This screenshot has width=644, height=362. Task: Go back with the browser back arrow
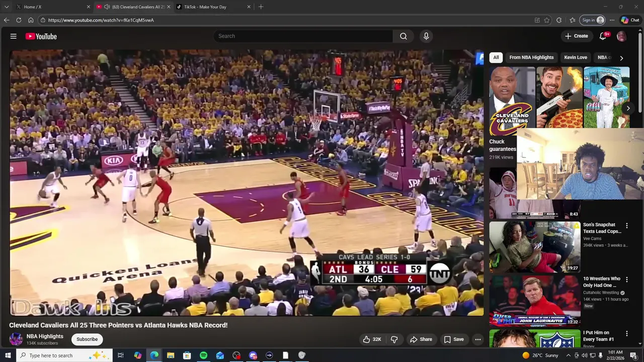pos(7,20)
